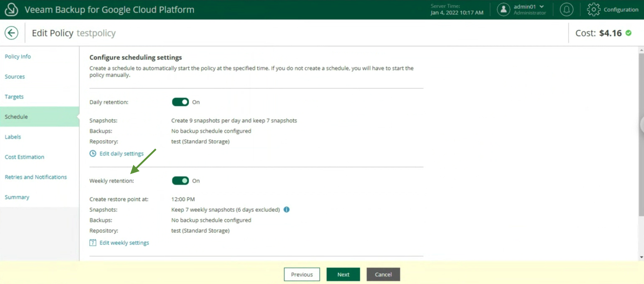This screenshot has height=284, width=644.
Task: Click the vertical scrollbar thumb
Action: click(x=641, y=134)
